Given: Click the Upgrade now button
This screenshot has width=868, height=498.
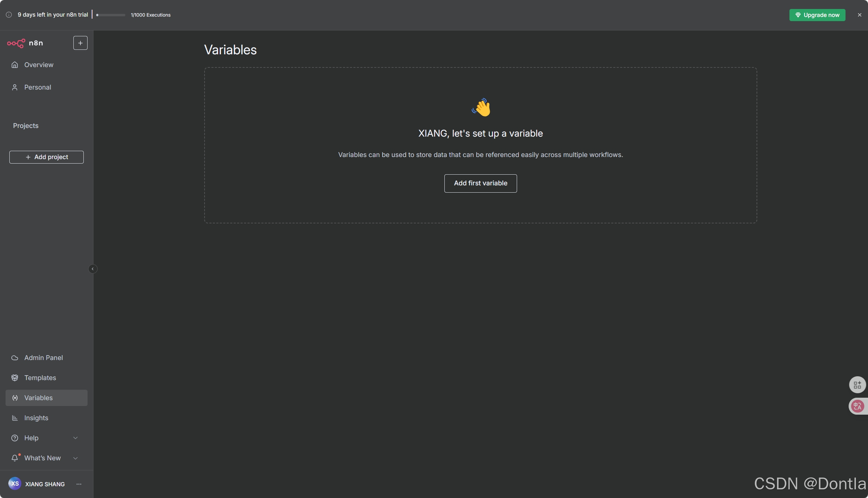Looking at the screenshot, I should [817, 15].
